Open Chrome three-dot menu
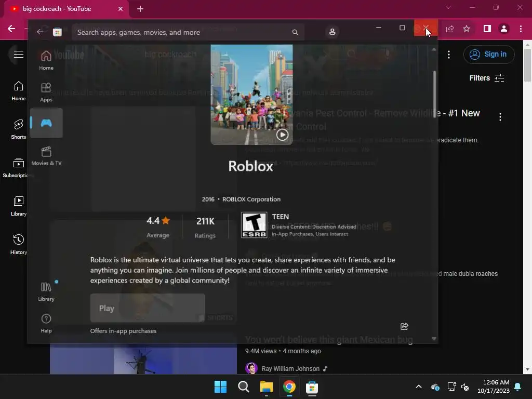Screen dimensions: 532x399 [521, 29]
